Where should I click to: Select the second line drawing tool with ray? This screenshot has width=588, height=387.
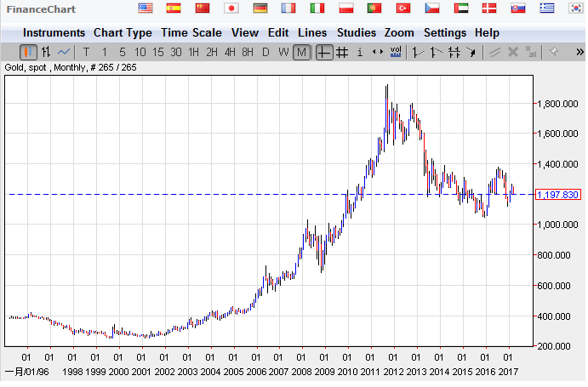(436, 52)
